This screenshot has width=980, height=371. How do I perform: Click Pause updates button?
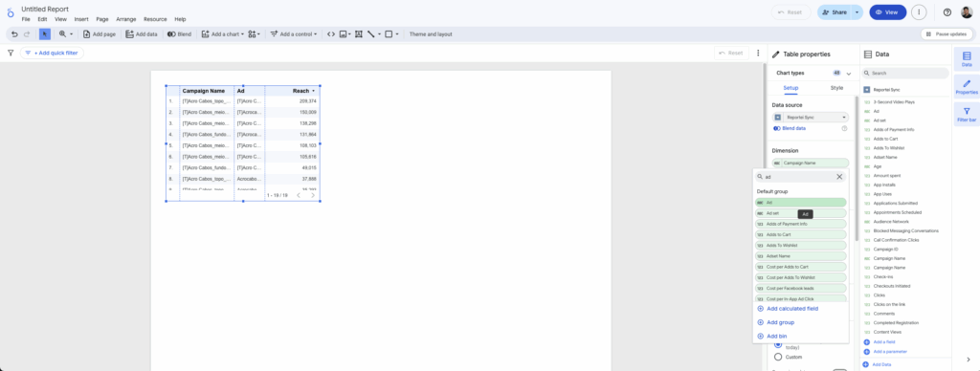(x=947, y=34)
